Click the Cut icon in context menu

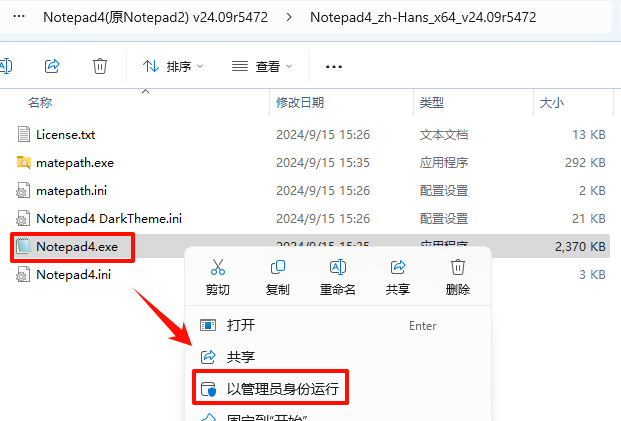click(x=218, y=267)
